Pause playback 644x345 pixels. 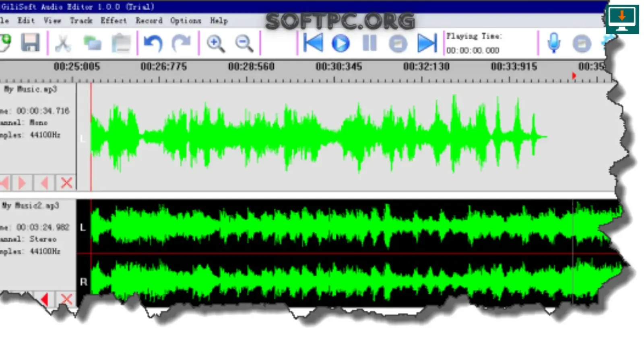click(369, 43)
